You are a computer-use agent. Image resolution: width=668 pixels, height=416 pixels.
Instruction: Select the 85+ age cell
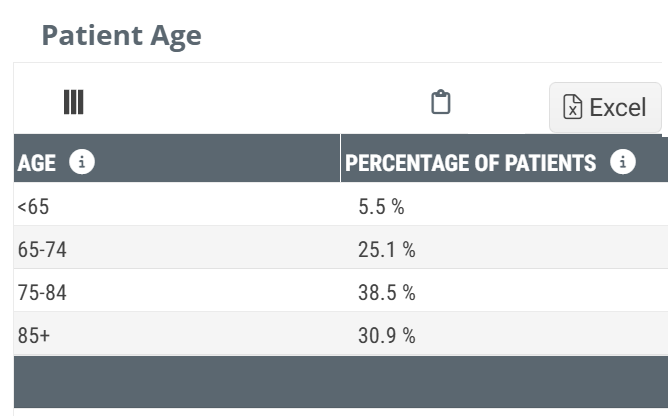(x=33, y=336)
